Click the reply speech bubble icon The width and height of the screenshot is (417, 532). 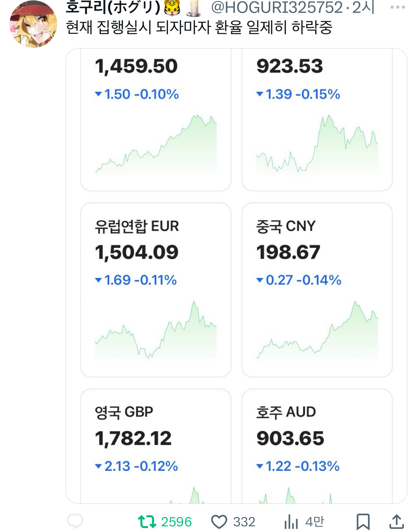coord(75,522)
